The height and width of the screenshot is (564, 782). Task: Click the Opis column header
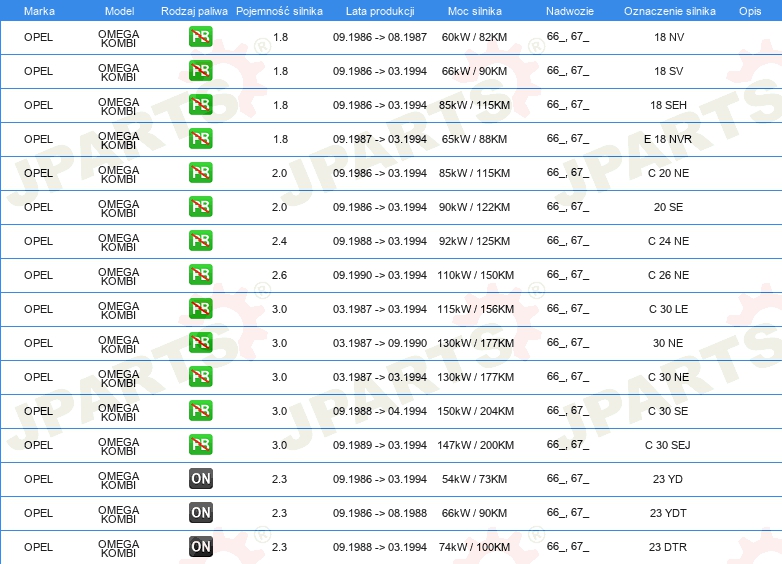pos(750,11)
